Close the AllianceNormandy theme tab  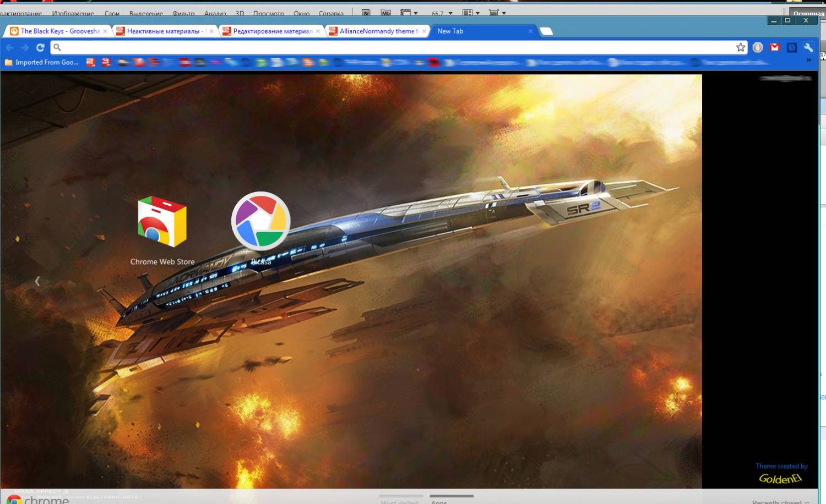(424, 31)
